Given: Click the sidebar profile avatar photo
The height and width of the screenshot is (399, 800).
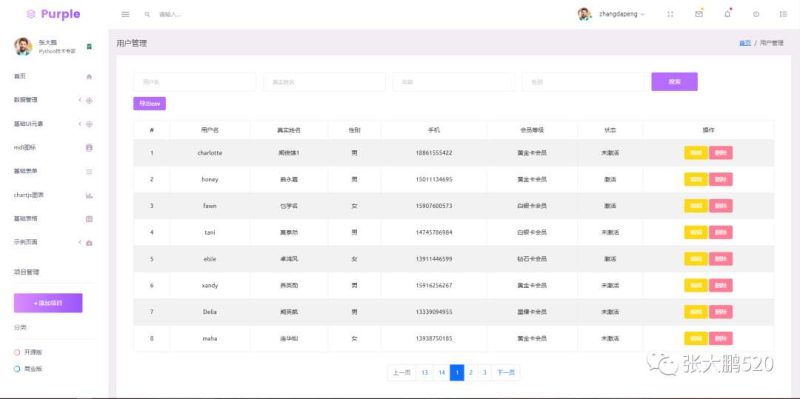Looking at the screenshot, I should tap(23, 46).
